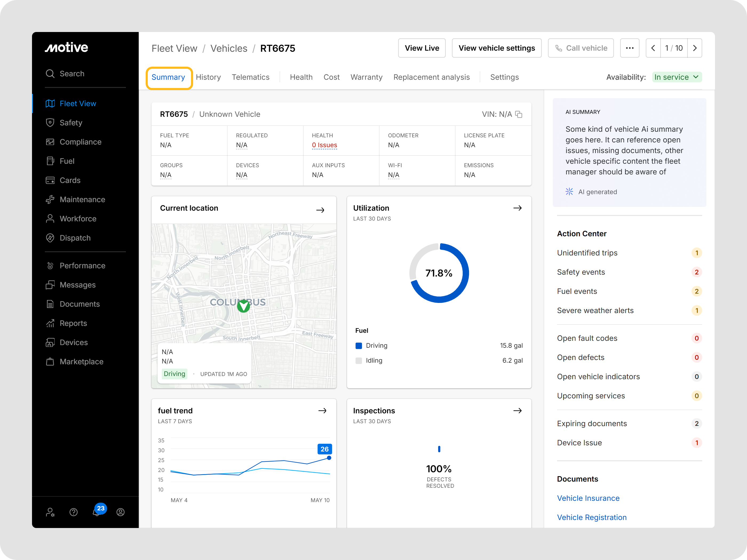Image resolution: width=747 pixels, height=560 pixels.
Task: Open Vehicle Insurance document link
Action: click(x=588, y=498)
